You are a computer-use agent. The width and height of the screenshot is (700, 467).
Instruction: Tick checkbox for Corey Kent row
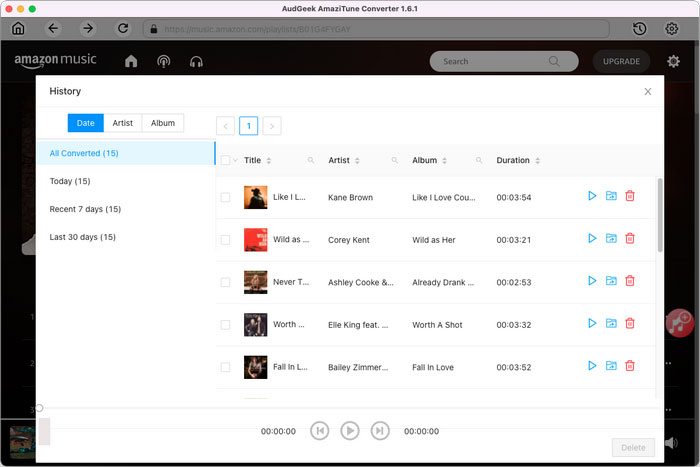pos(225,240)
